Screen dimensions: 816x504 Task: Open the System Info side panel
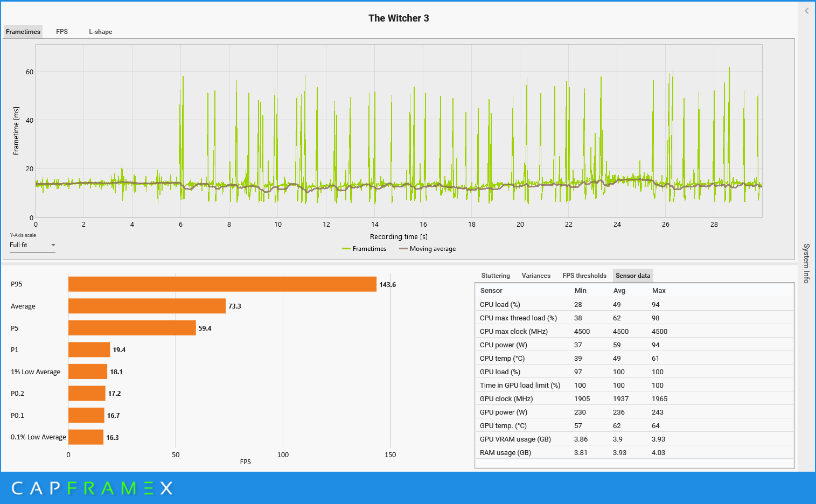pos(806,263)
